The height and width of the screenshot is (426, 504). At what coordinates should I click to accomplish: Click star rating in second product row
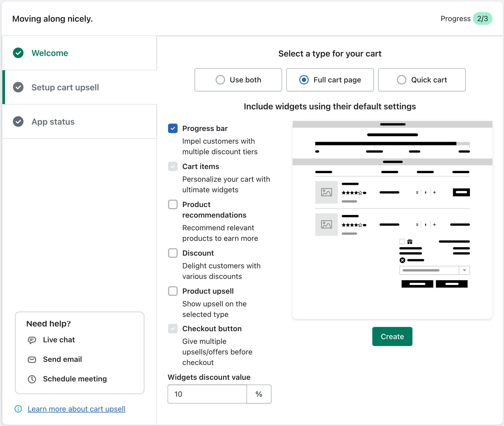354,225
